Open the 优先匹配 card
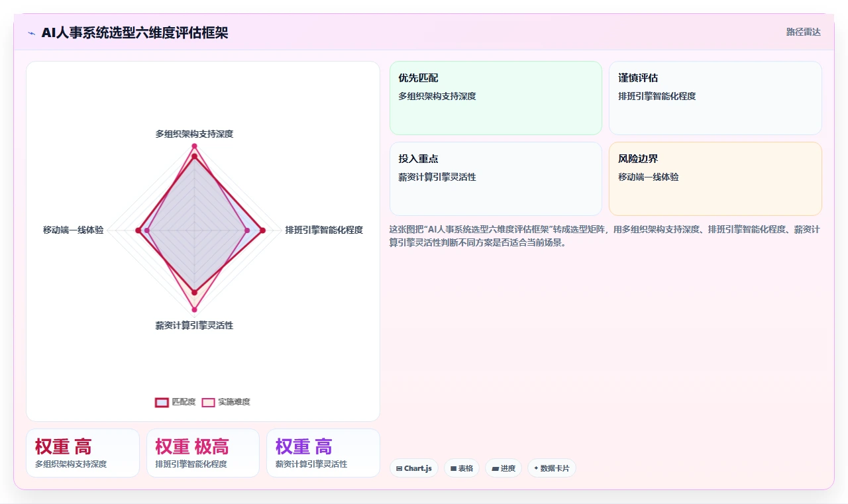 [x=496, y=98]
